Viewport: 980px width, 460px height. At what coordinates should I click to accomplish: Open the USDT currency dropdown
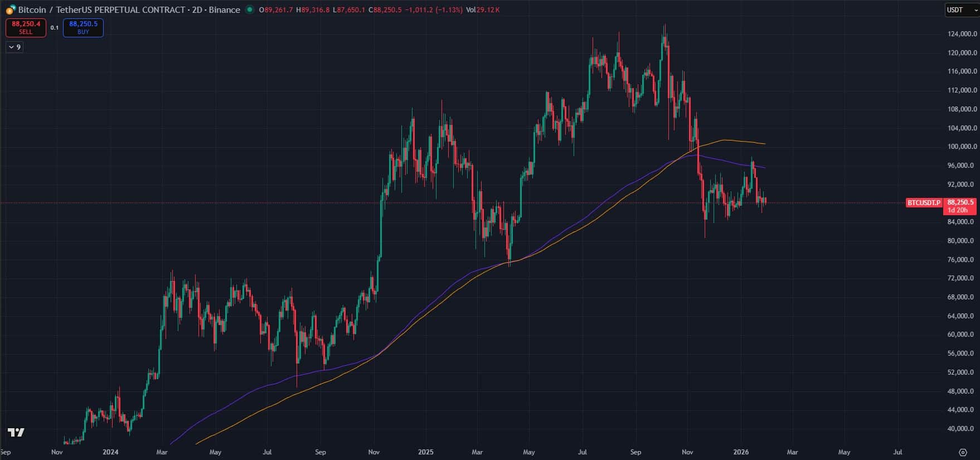click(x=962, y=10)
